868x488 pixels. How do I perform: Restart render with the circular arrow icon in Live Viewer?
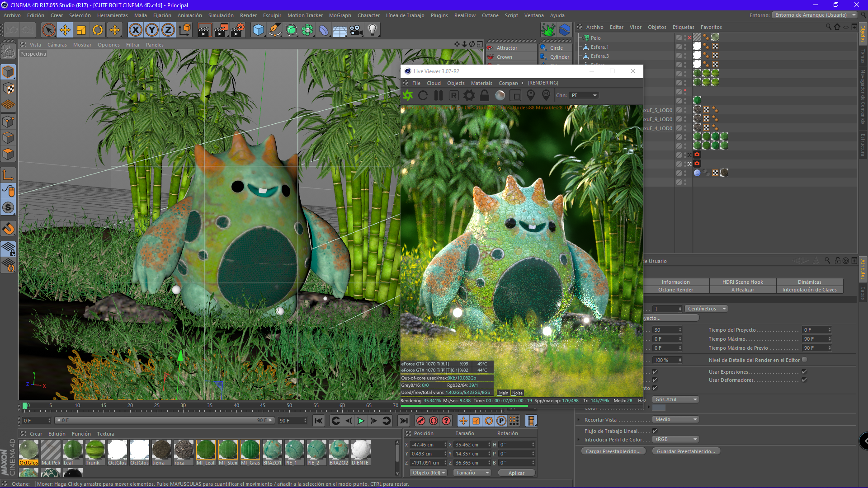(x=423, y=95)
